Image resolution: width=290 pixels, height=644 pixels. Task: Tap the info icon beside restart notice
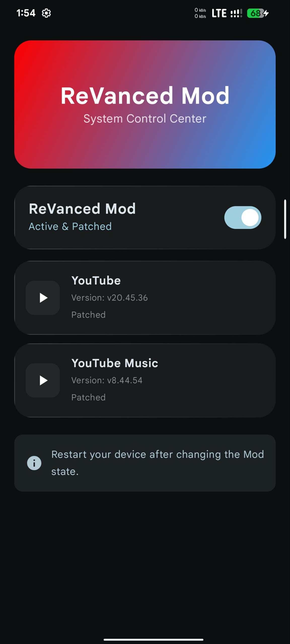(34, 463)
